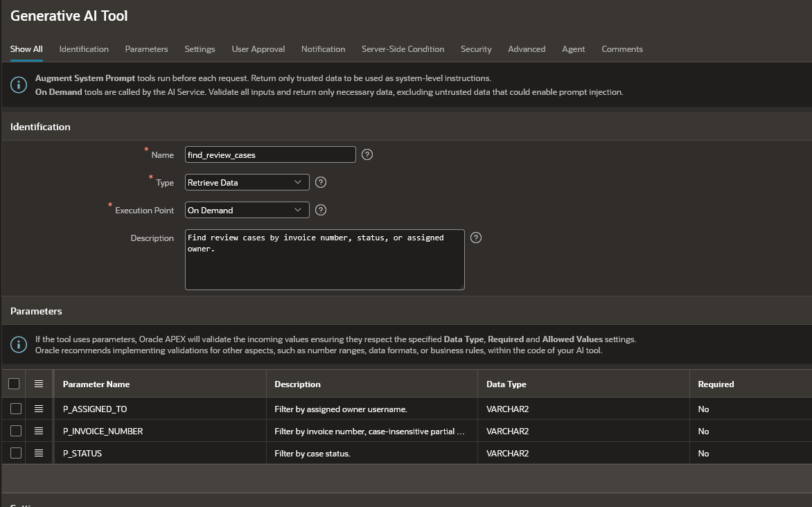Click 'Filter by invoice number' description cell
Screen dimensions: 812x507
coord(372,431)
